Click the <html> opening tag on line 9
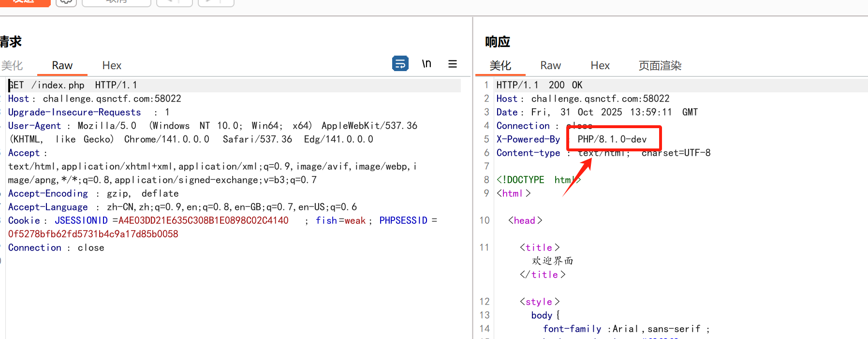Screen dimensions: 868x339 514,193
